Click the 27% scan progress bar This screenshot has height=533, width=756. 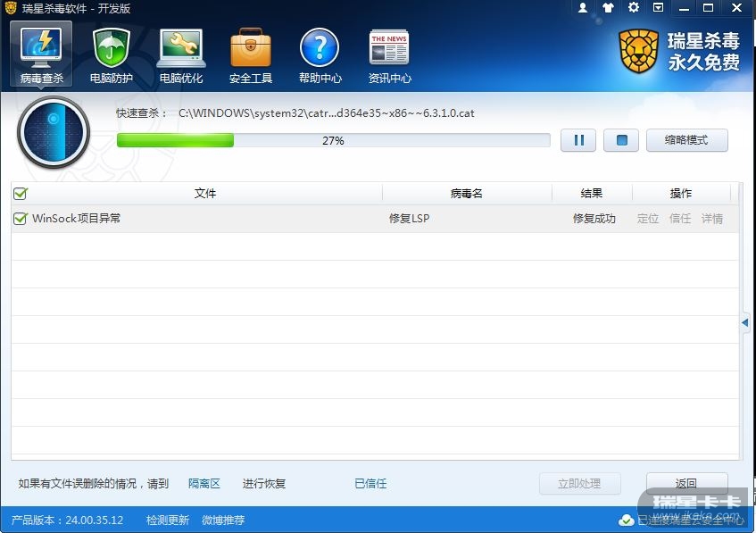[x=333, y=140]
